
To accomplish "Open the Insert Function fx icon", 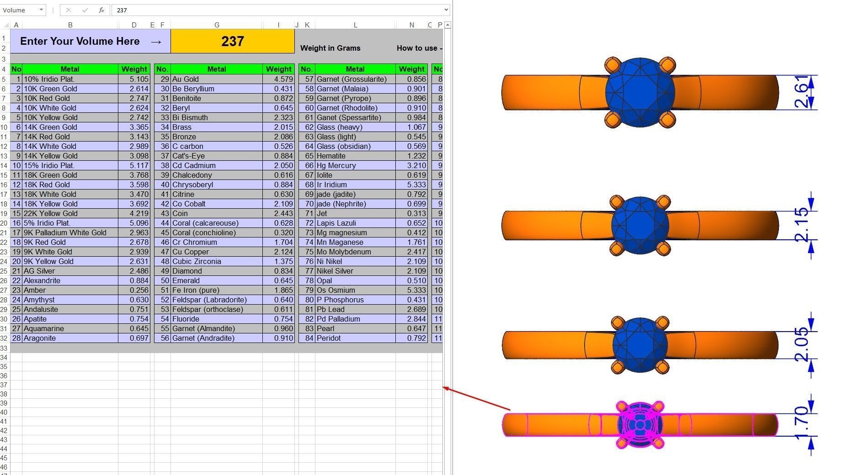I will tap(101, 10).
